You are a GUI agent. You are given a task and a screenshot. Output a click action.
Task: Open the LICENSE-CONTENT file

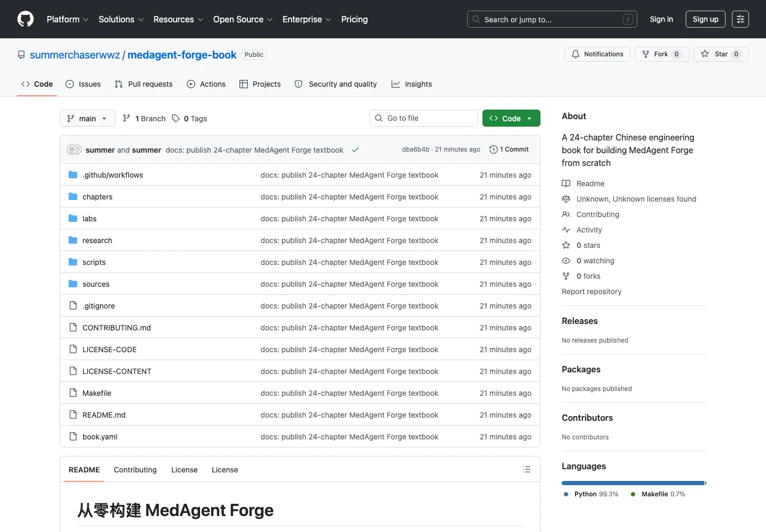click(x=117, y=371)
